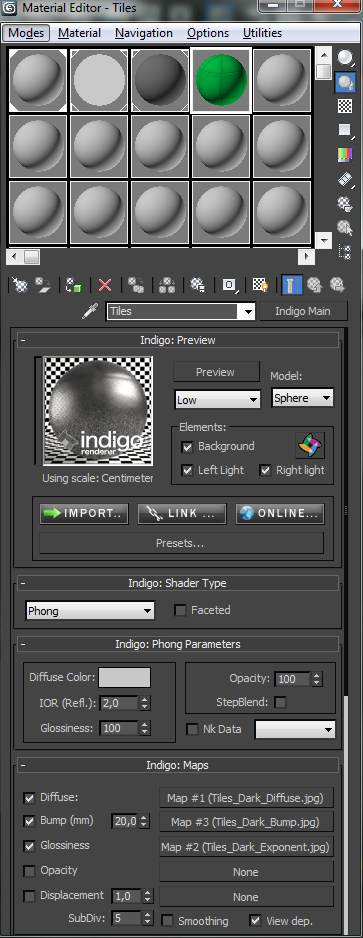Screen dimensions: 363x938
Task: Enable the Opacity map checkbox
Action: click(29, 870)
